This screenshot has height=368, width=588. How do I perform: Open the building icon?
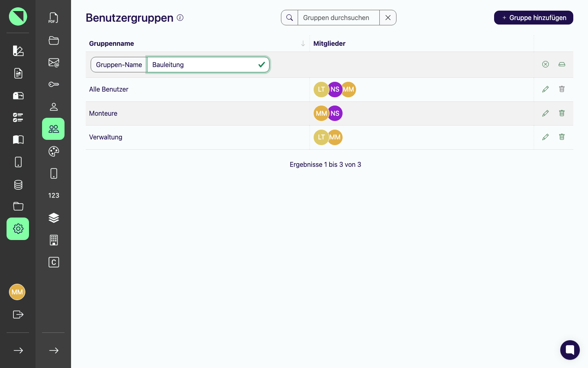click(53, 240)
